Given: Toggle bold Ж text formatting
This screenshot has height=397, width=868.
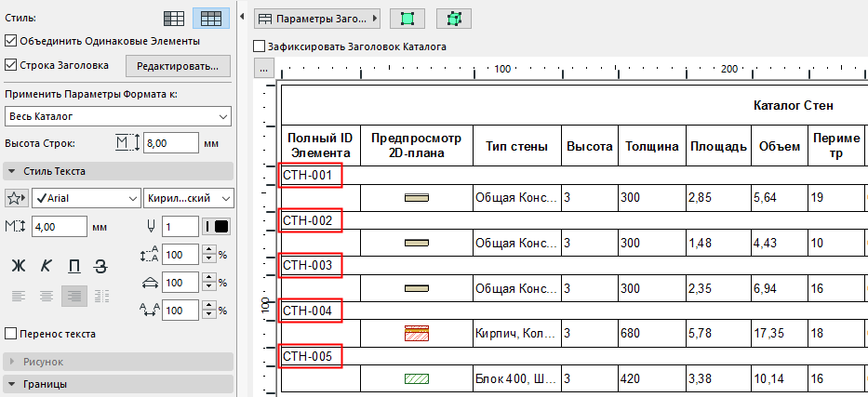Looking at the screenshot, I should pyautogui.click(x=19, y=266).
